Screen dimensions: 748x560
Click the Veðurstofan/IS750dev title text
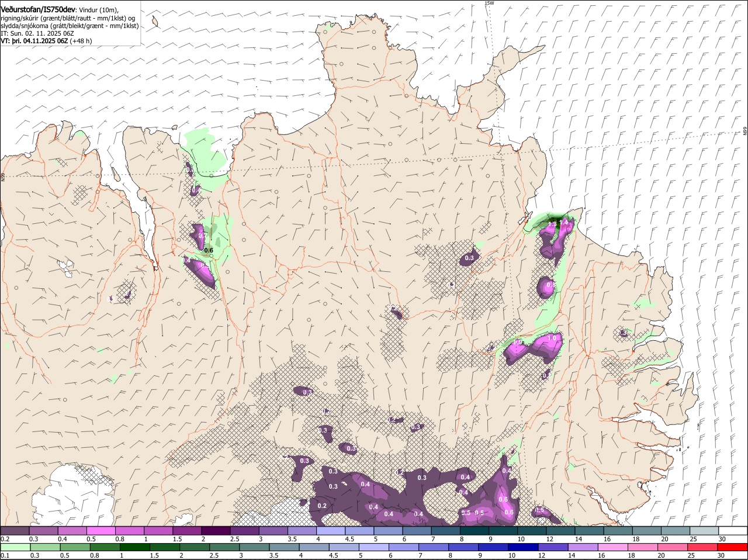click(x=38, y=10)
